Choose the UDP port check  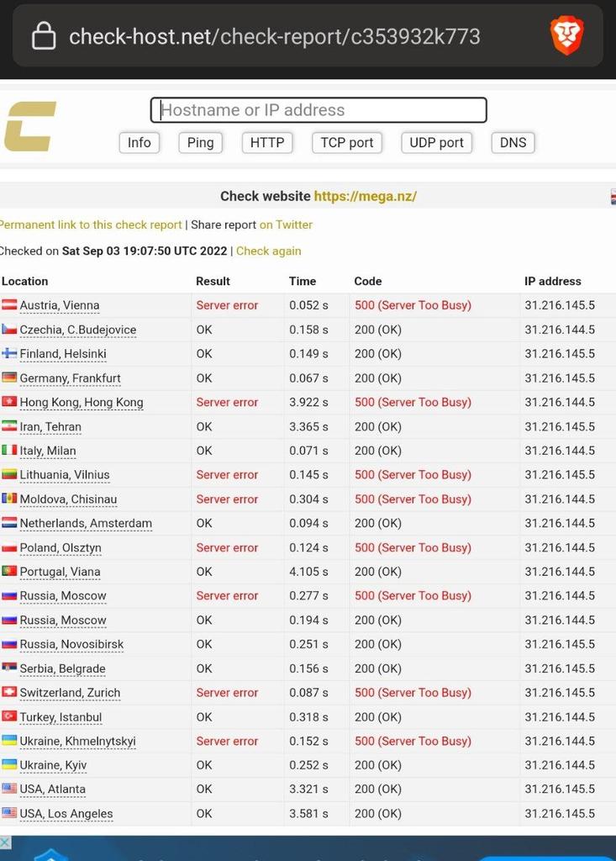436,143
